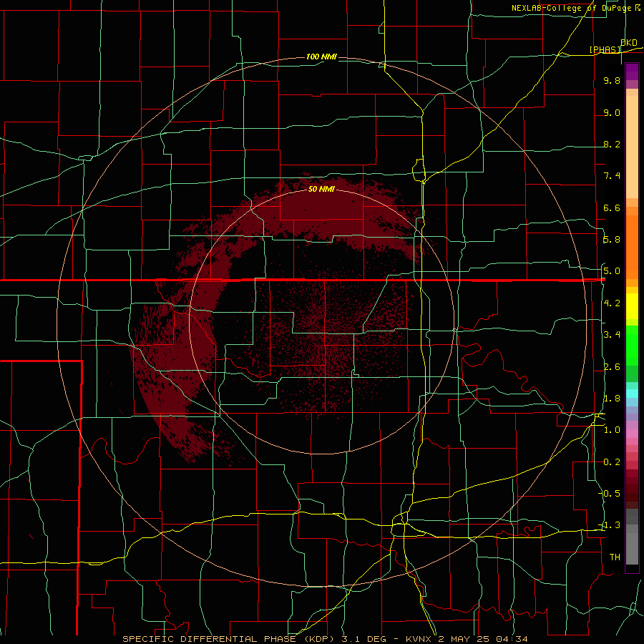The image size is (644, 644).
Task: Click the 6.6 value on the scale
Action: point(612,208)
